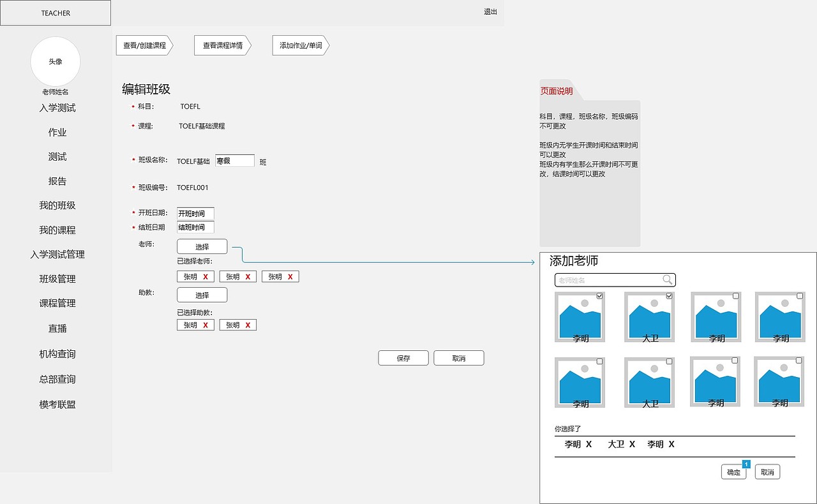Click the 老师姓名 search field

click(x=615, y=280)
